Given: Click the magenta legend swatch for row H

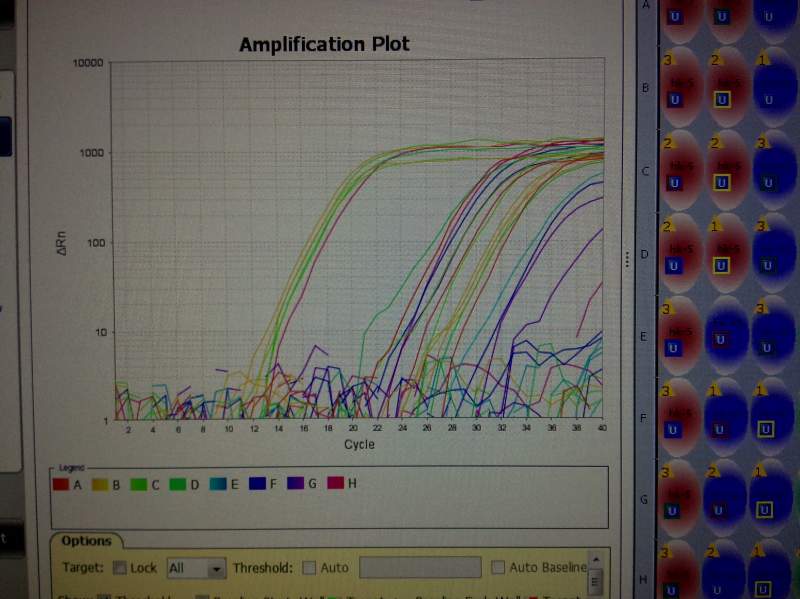Looking at the screenshot, I should coord(335,482).
